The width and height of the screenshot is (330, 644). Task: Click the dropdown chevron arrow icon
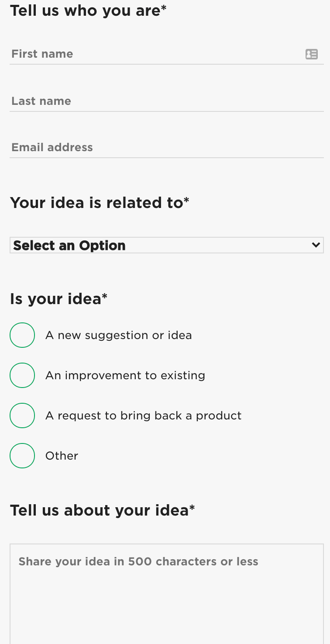316,245
